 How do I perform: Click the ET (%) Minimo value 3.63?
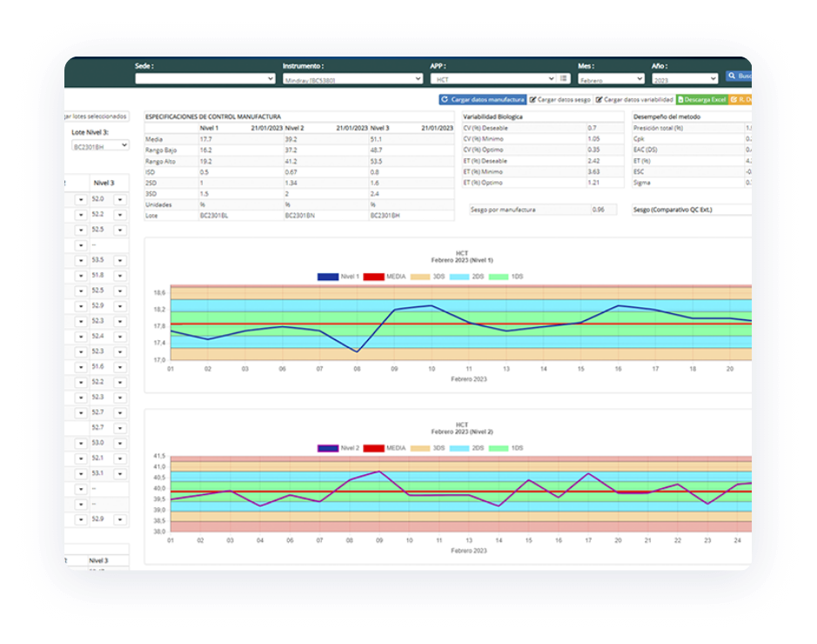(x=593, y=171)
